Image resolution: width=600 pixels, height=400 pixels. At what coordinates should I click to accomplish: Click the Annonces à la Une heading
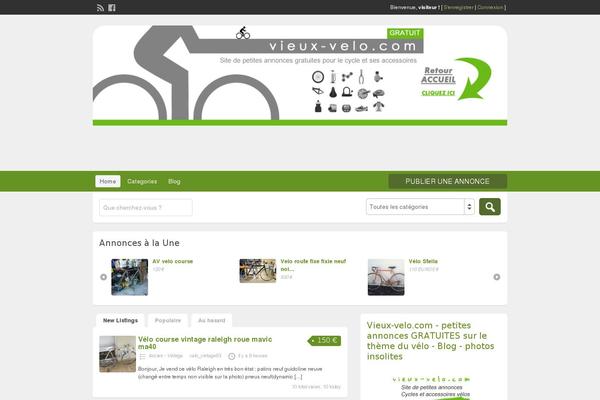[139, 243]
